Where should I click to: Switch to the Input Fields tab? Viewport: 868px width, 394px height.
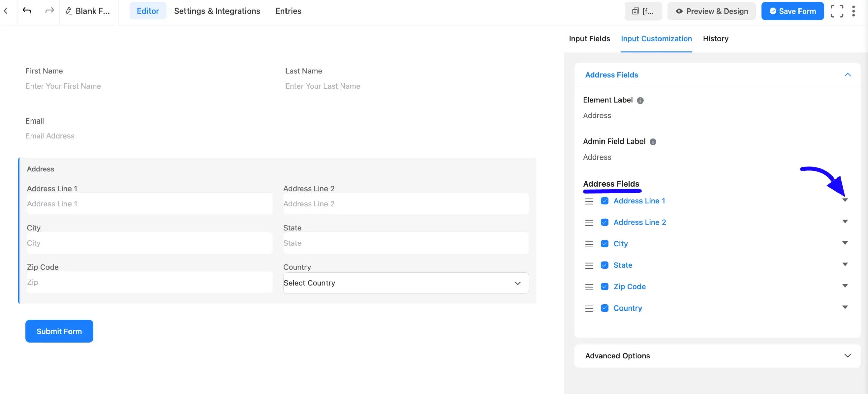click(589, 39)
